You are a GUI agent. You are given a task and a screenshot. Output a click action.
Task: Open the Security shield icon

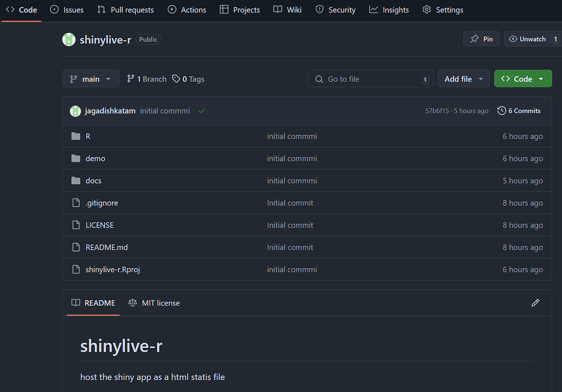click(319, 9)
